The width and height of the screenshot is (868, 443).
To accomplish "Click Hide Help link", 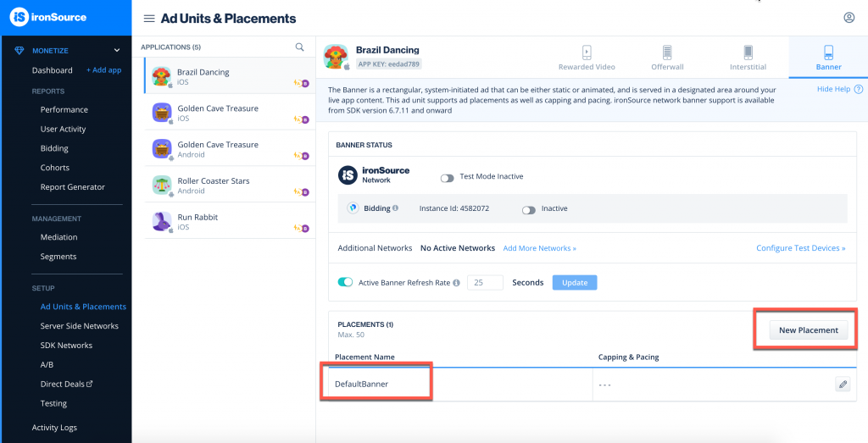I will tap(834, 89).
